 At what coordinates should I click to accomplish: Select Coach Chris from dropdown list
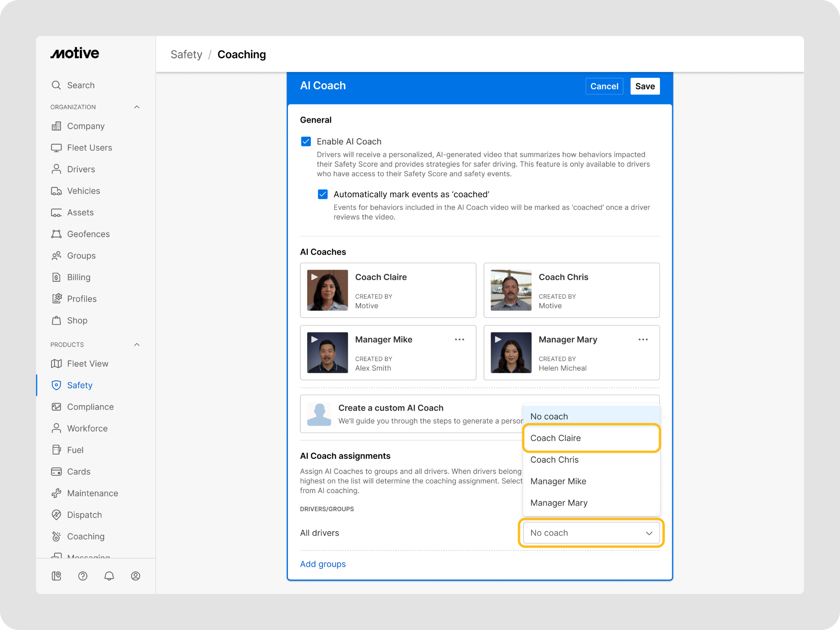click(x=591, y=460)
